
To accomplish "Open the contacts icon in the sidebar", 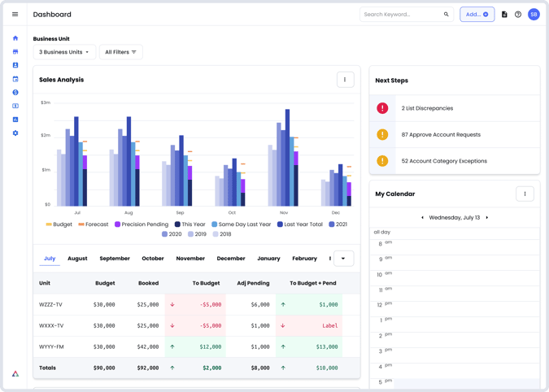I will click(15, 65).
